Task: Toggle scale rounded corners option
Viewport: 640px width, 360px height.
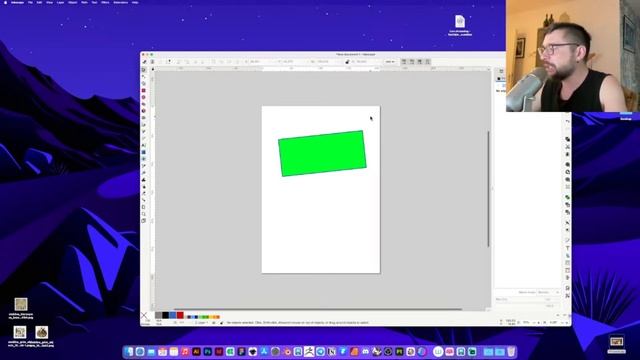Action: click(412, 62)
